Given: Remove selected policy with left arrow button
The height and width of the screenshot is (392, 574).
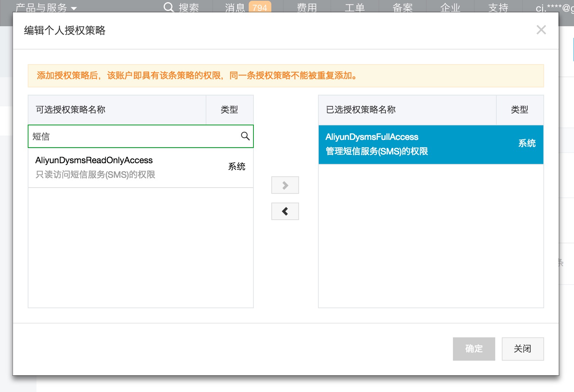Looking at the screenshot, I should (285, 211).
